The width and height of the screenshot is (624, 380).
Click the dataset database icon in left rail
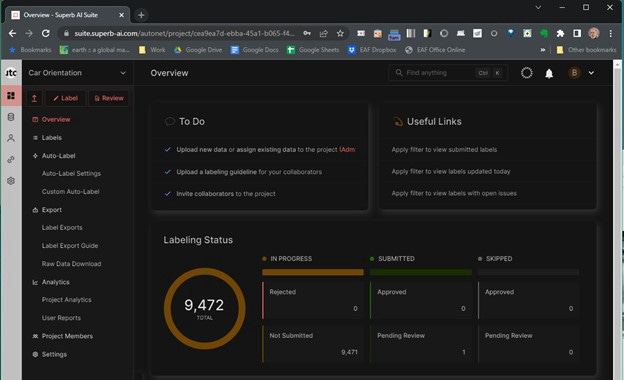pyautogui.click(x=11, y=117)
